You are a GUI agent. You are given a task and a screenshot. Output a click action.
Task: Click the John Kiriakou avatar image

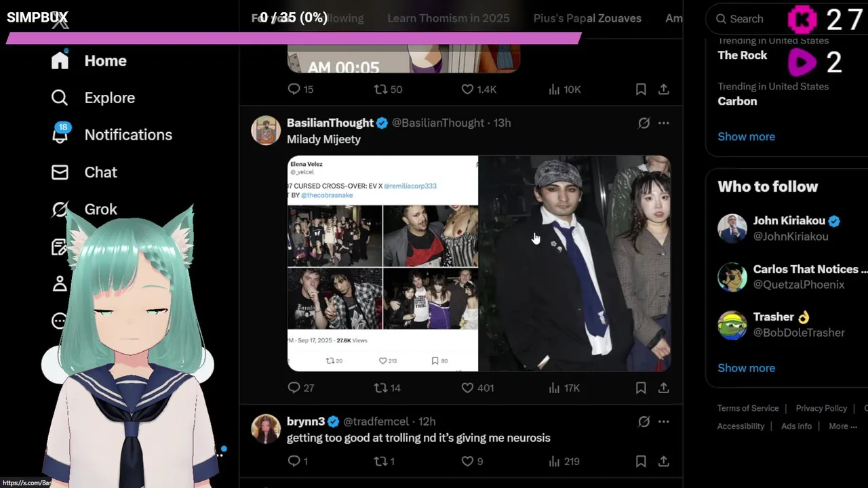(732, 228)
